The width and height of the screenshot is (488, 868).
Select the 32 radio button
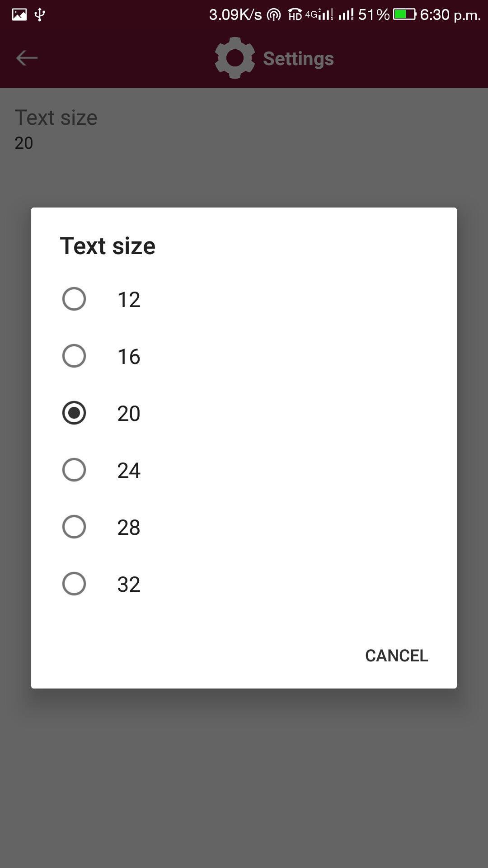point(74,584)
